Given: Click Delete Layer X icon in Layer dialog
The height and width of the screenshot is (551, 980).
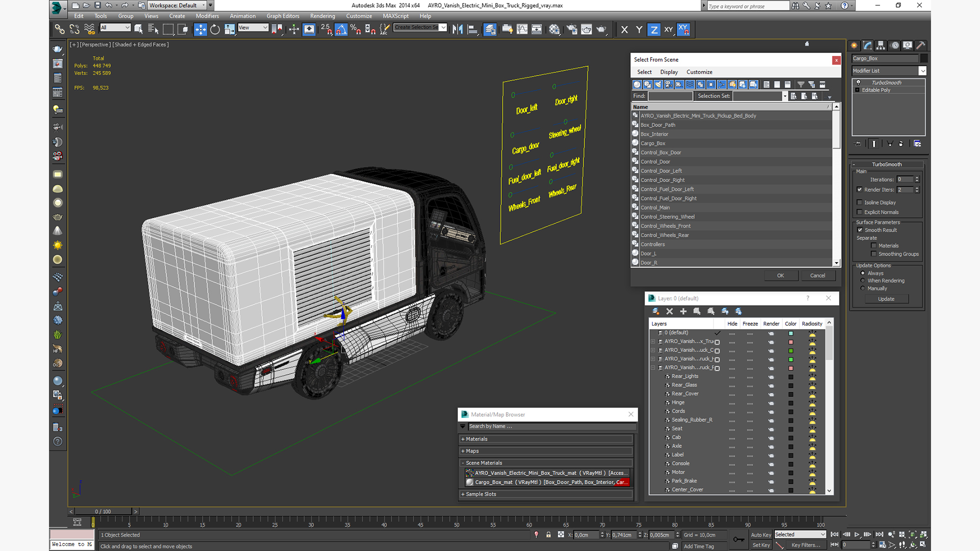Looking at the screenshot, I should pos(670,311).
